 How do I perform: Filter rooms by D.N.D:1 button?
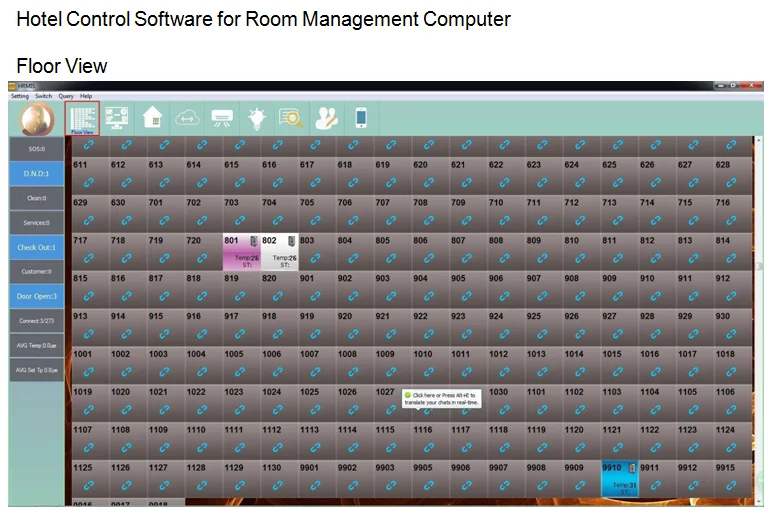[x=37, y=173]
